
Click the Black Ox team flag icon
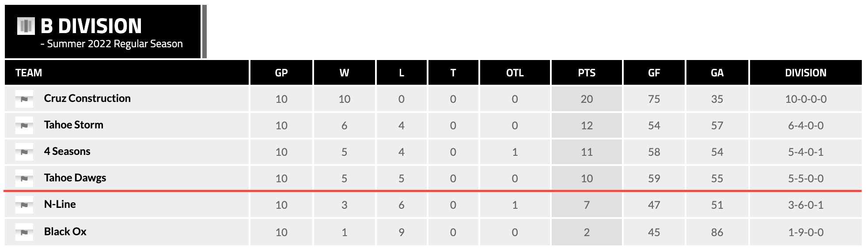[24, 232]
